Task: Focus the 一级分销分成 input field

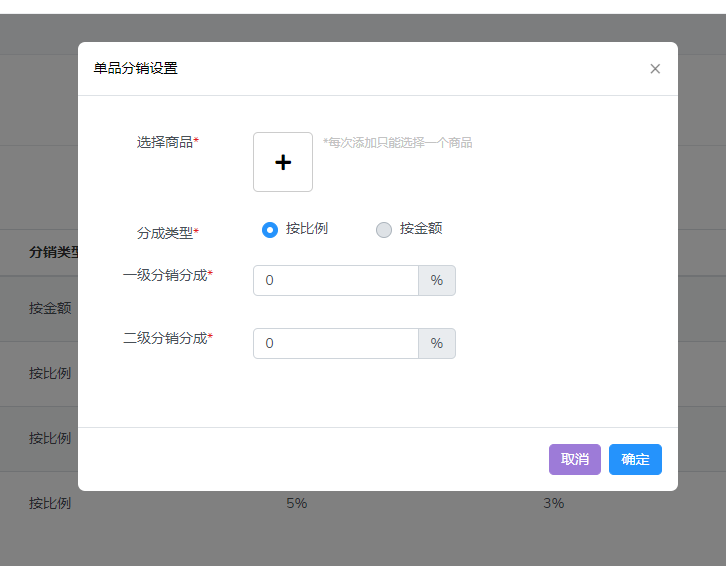Action: pos(336,281)
